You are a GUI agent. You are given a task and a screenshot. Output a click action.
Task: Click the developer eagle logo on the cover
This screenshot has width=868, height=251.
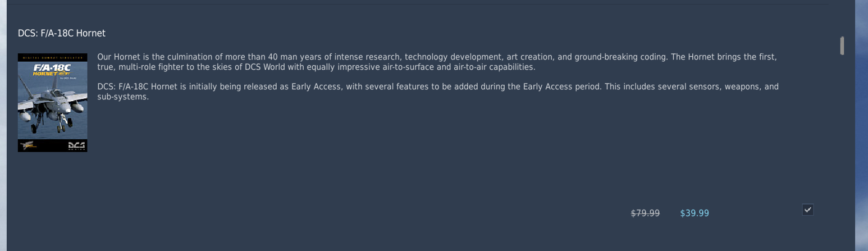click(28, 146)
